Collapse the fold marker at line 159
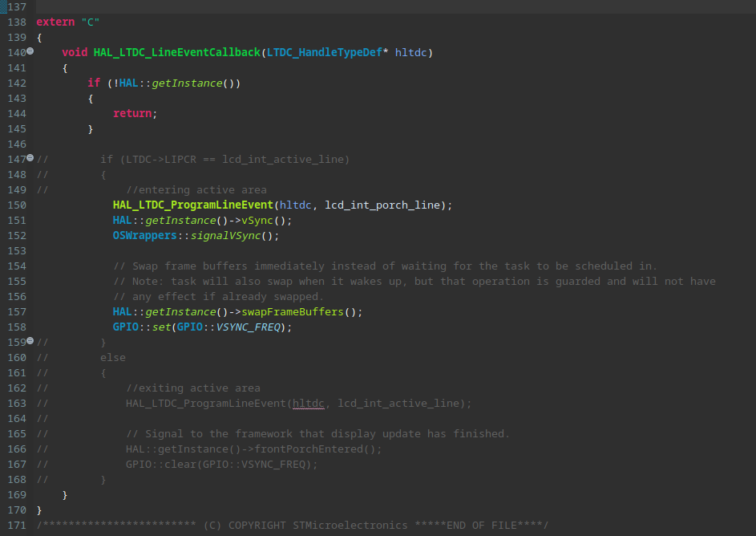The width and height of the screenshot is (756, 536). pos(30,340)
